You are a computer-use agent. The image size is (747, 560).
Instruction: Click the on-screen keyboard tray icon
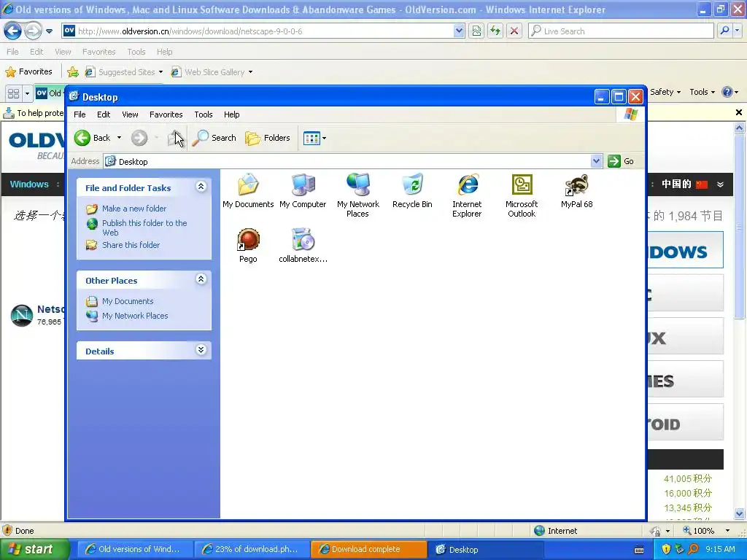(x=639, y=550)
